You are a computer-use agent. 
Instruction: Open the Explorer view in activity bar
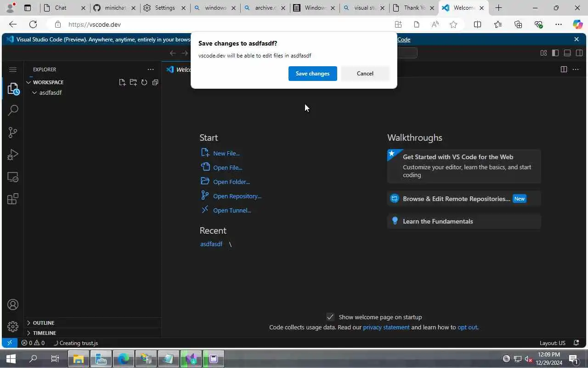[13, 88]
